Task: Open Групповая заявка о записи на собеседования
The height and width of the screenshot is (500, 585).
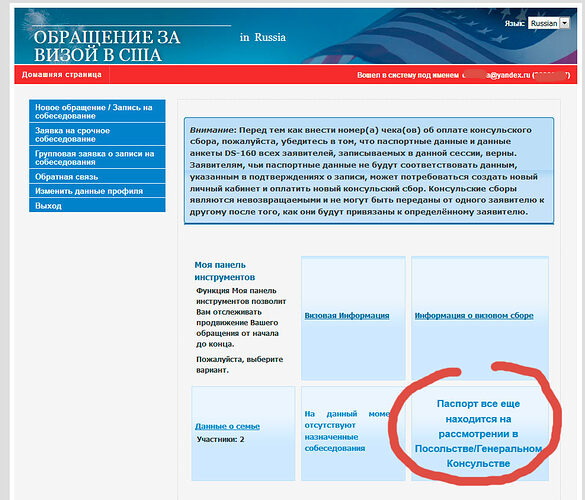Action: click(97, 157)
